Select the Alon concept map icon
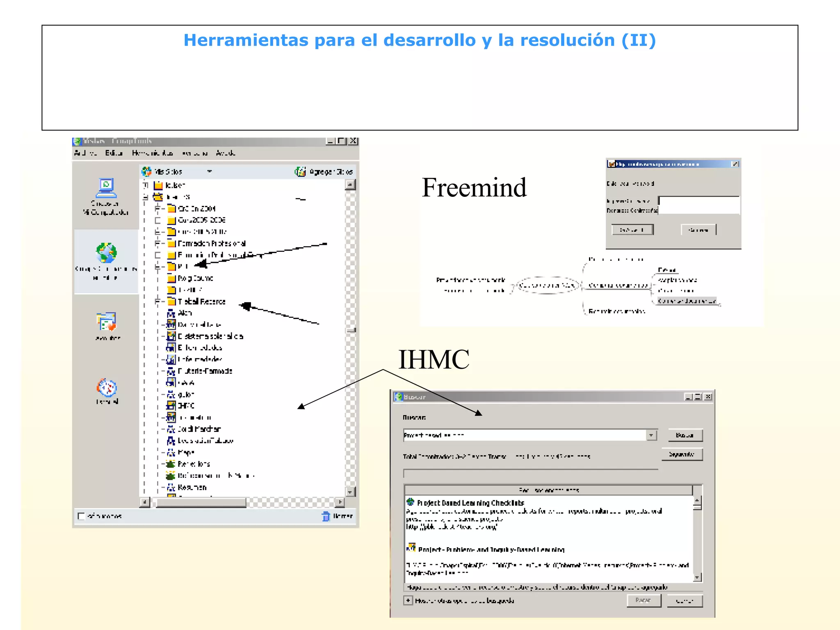Image resolution: width=840 pixels, height=630 pixels. point(171,313)
